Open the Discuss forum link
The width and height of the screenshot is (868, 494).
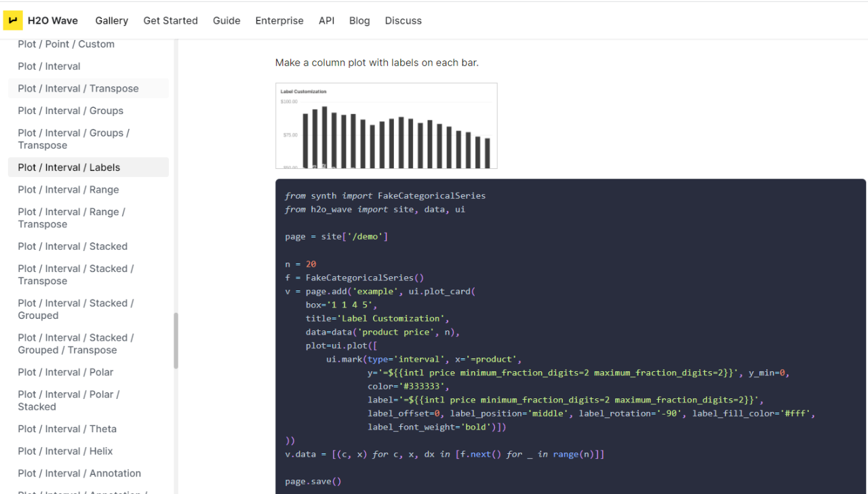pos(403,20)
